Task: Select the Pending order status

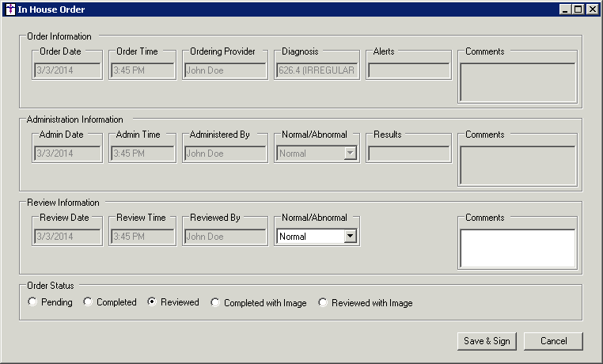Action: (32, 302)
